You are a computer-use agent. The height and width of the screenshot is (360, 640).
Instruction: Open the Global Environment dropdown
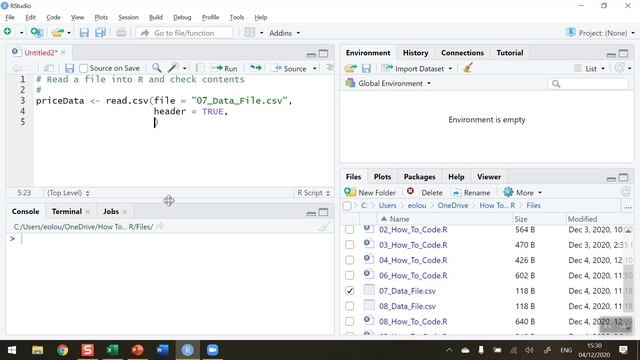click(x=388, y=83)
